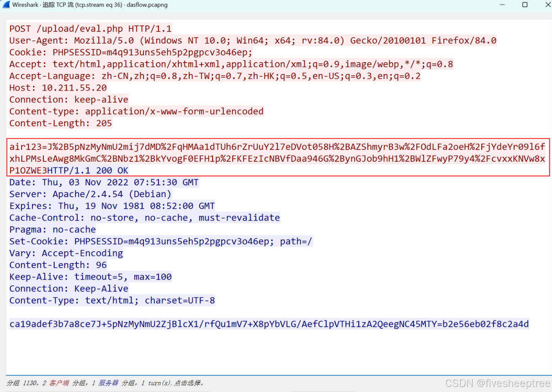Click the response body starting ca19adef3b7a8ce7
This screenshot has width=552, height=392.
tap(269, 324)
